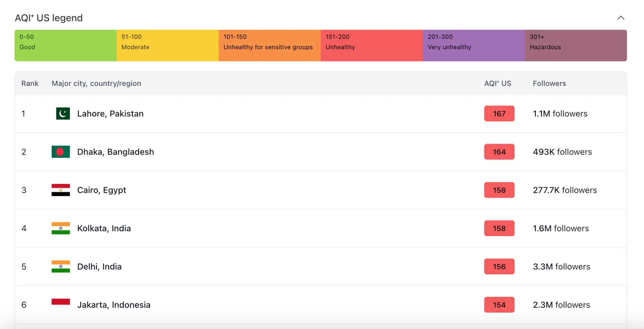Screen dimensions: 644x329
Task: Click the India flag beside Delhi
Action: pos(61,267)
